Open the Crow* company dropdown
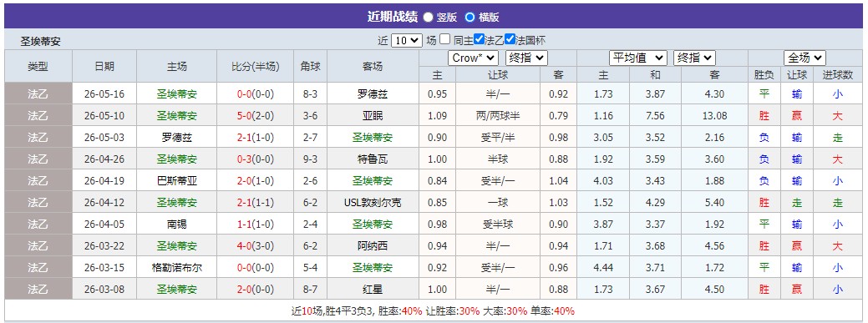 [474, 58]
